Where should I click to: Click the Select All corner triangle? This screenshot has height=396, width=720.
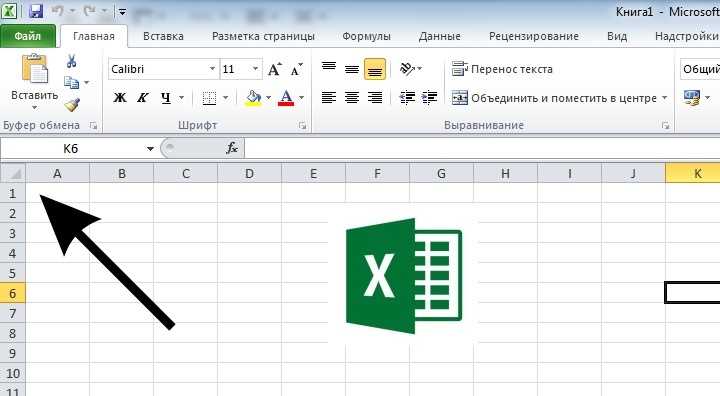(x=13, y=173)
